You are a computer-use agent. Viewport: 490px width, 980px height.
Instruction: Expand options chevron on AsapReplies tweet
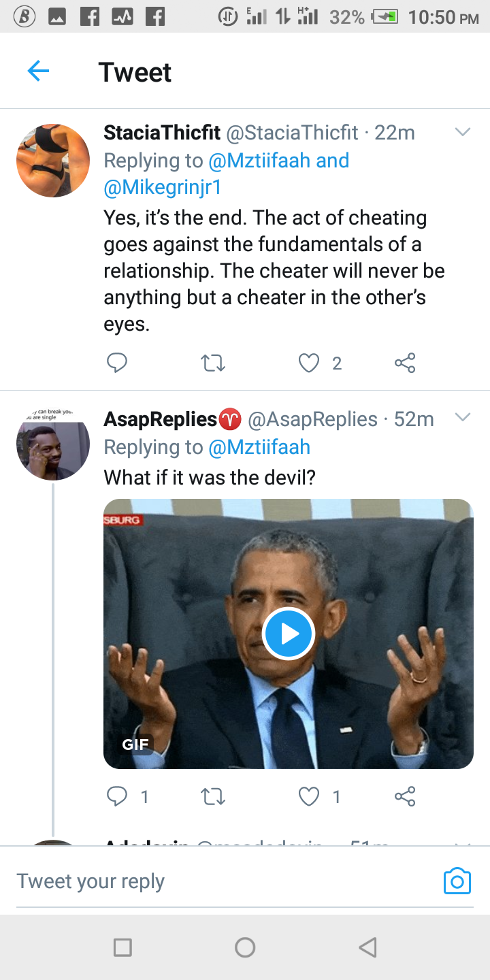click(x=463, y=417)
